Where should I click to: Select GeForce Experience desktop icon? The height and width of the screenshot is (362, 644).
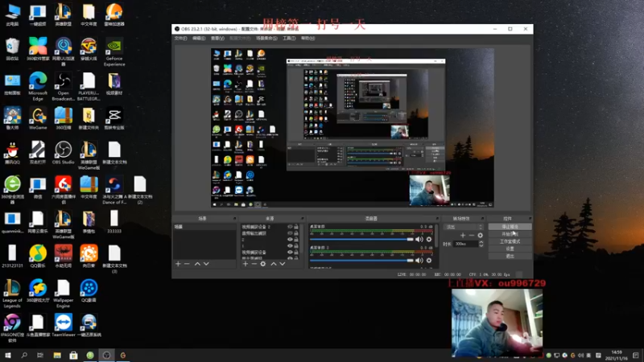[114, 52]
